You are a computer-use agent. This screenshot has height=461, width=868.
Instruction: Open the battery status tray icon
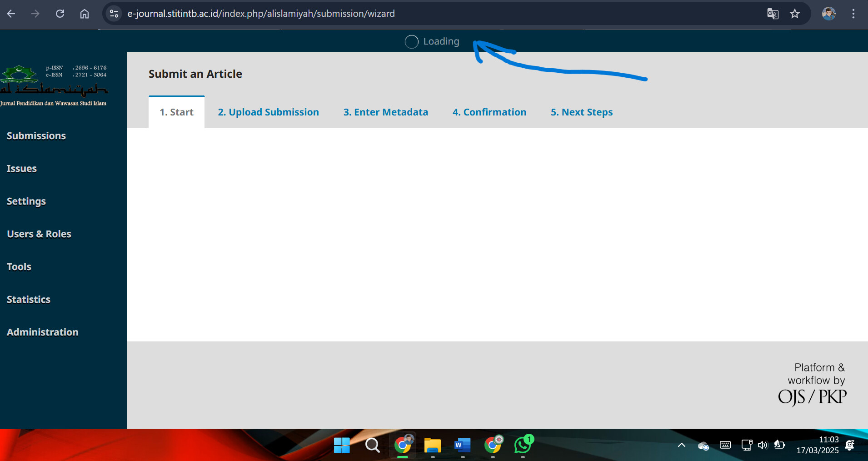[779, 445]
